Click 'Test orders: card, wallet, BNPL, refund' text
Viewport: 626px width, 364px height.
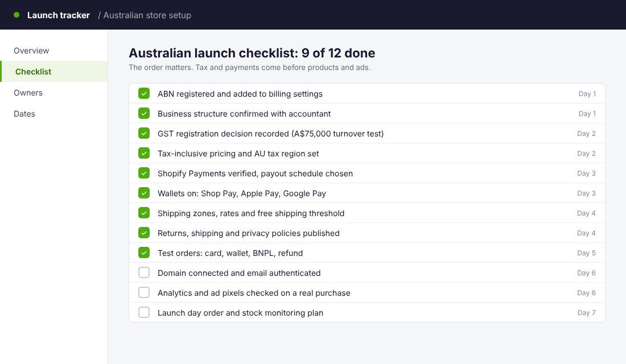[230, 253]
